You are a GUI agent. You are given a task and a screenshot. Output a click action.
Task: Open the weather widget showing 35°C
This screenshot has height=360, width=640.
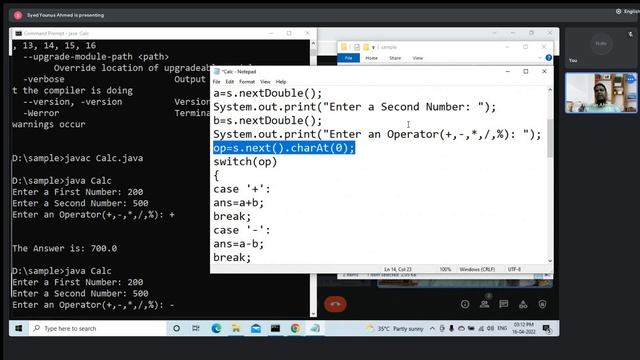pyautogui.click(x=395, y=329)
